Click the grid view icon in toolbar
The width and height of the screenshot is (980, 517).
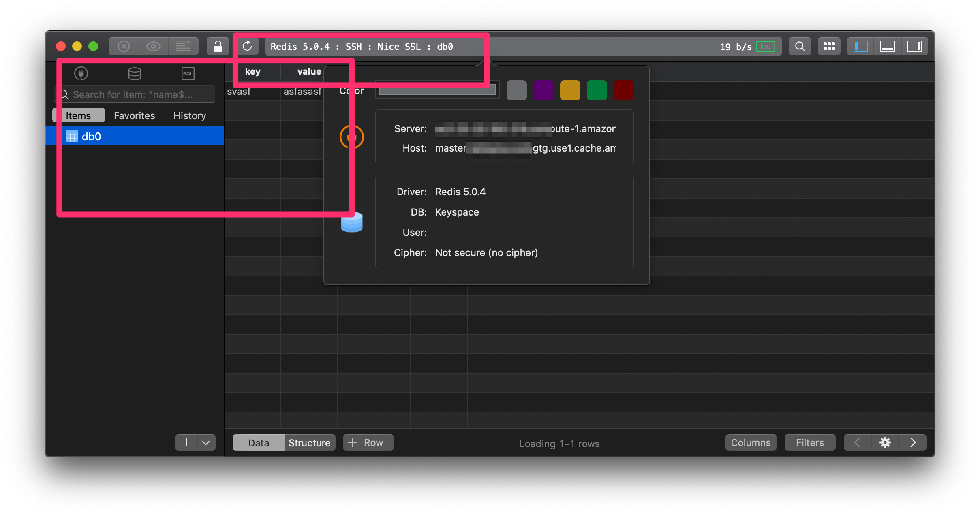pyautogui.click(x=828, y=46)
